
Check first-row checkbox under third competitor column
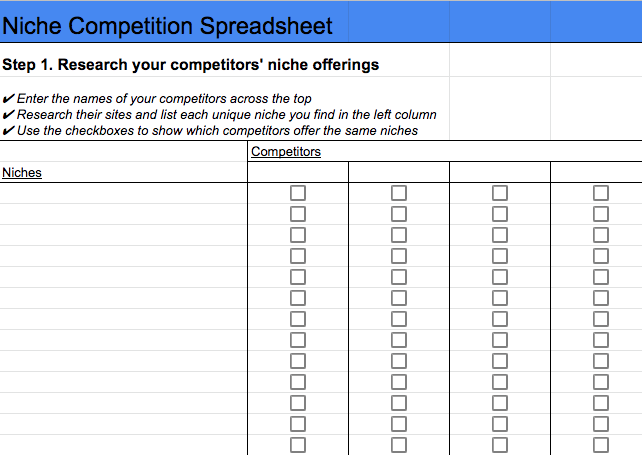coord(500,193)
